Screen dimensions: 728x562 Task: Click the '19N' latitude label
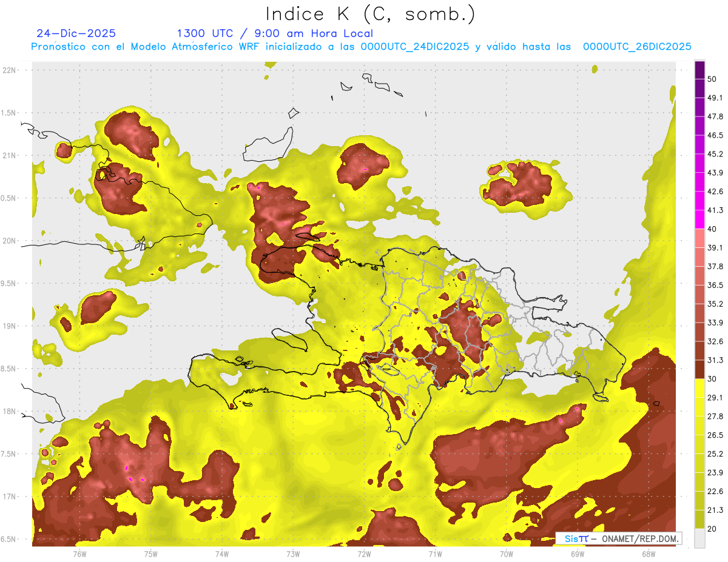pos(10,326)
